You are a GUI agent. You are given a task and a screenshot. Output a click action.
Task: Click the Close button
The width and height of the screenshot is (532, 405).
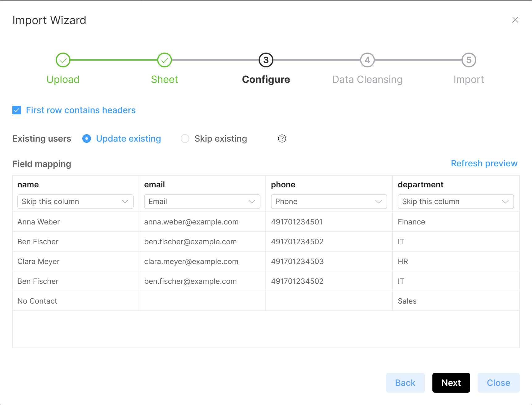[498, 383]
